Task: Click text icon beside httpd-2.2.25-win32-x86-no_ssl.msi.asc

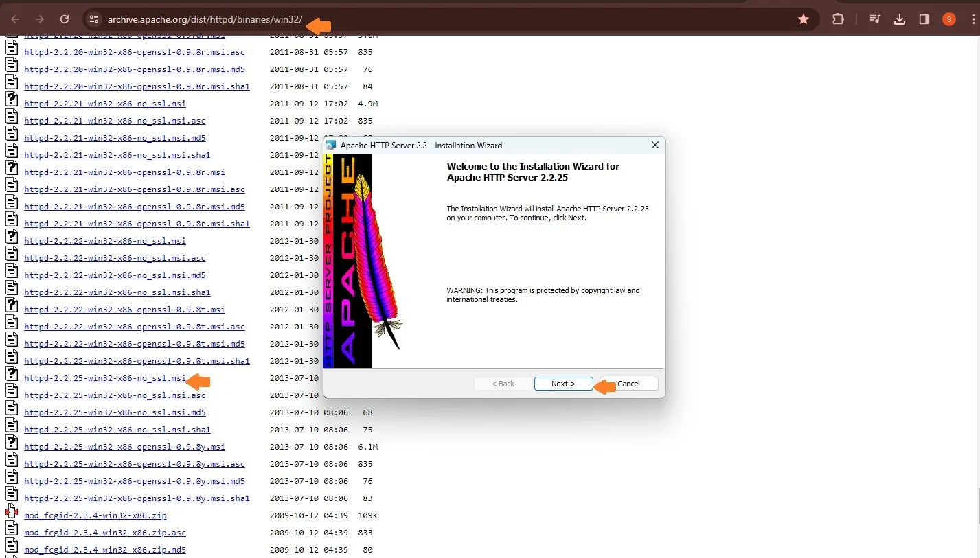Action: pos(12,391)
